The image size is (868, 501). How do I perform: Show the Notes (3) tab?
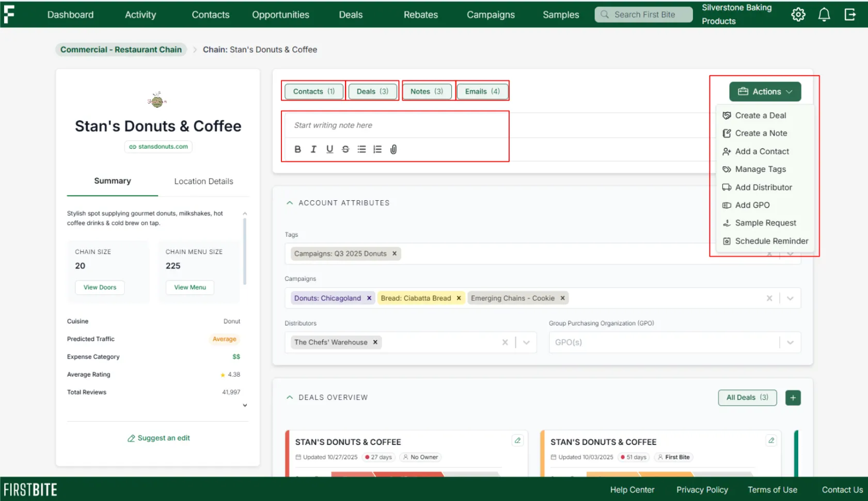pyautogui.click(x=427, y=91)
